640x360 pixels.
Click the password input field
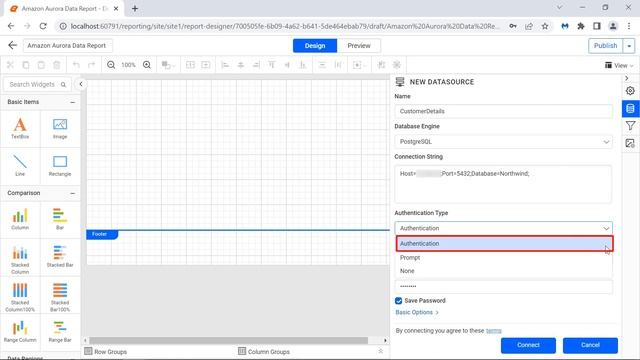pyautogui.click(x=503, y=287)
